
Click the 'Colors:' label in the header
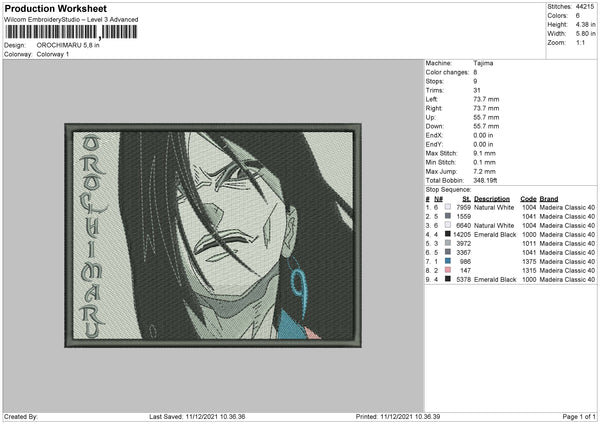[x=558, y=16]
